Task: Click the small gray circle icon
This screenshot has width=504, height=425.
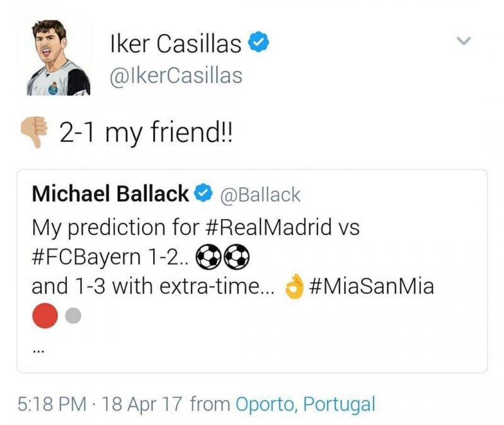Action: pos(73,316)
